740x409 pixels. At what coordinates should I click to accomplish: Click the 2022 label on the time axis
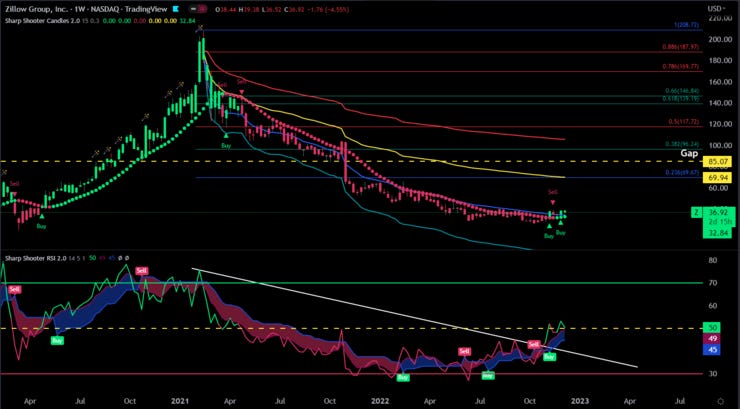pos(380,401)
